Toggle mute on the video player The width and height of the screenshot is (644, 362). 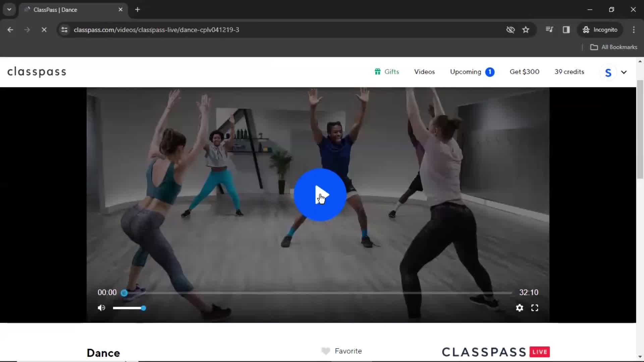pyautogui.click(x=101, y=308)
